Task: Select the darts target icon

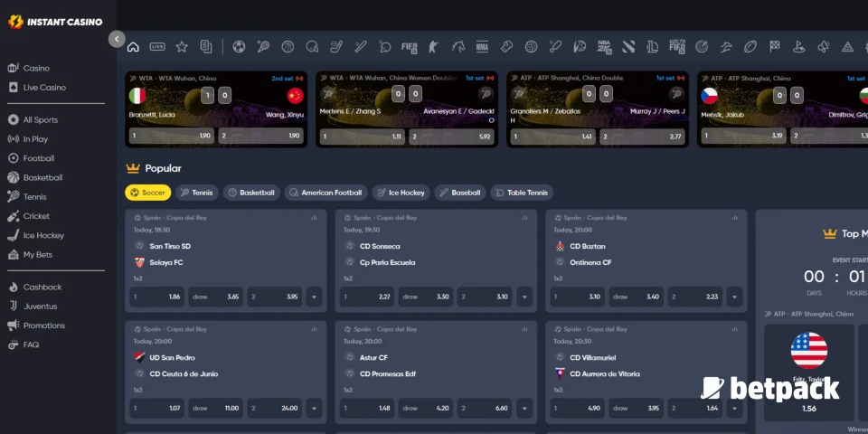Action: (702, 47)
